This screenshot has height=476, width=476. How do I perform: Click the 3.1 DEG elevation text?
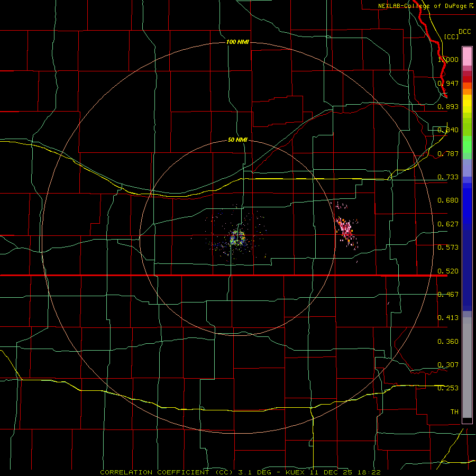[x=254, y=472]
